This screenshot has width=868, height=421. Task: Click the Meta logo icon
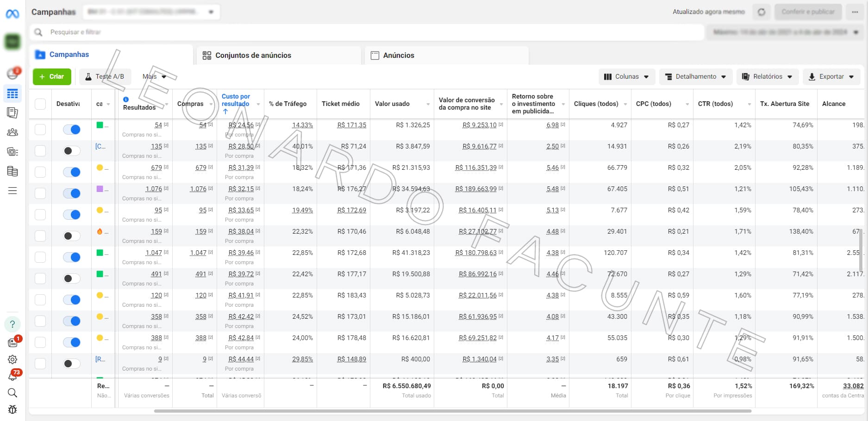pyautogui.click(x=12, y=14)
